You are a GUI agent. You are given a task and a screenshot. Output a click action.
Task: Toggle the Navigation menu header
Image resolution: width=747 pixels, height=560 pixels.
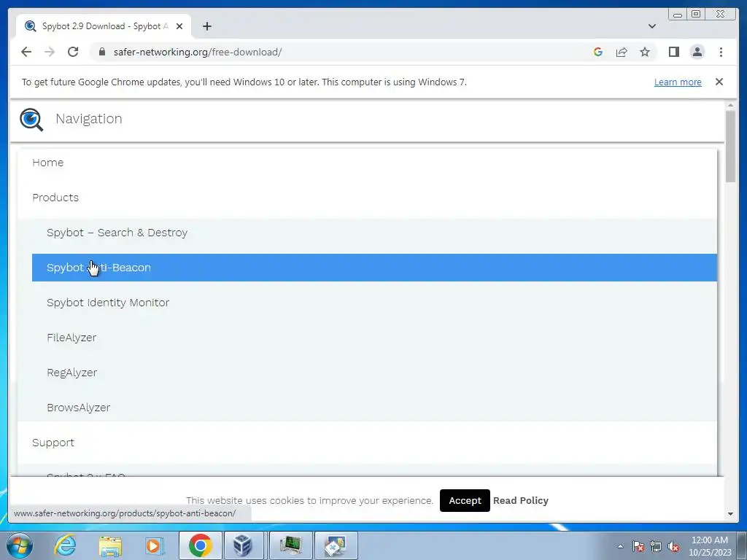88,119
